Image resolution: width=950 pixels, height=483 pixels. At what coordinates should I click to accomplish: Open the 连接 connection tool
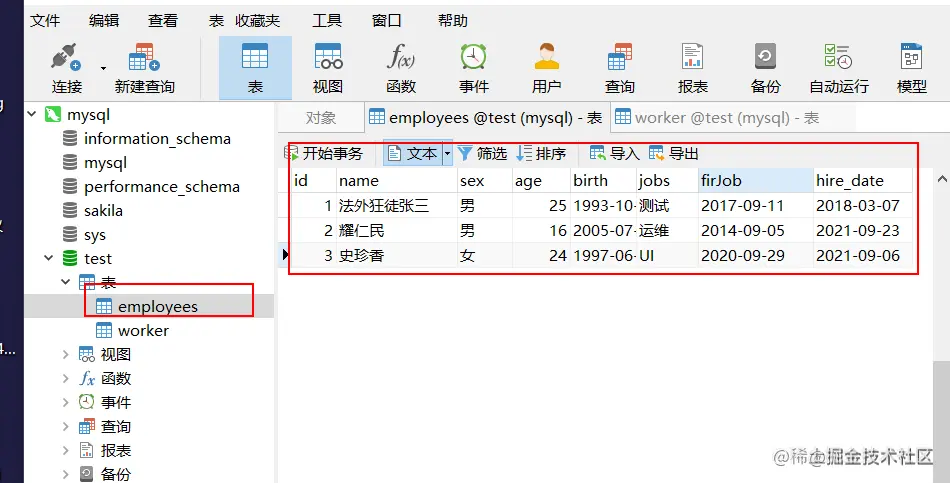point(66,68)
